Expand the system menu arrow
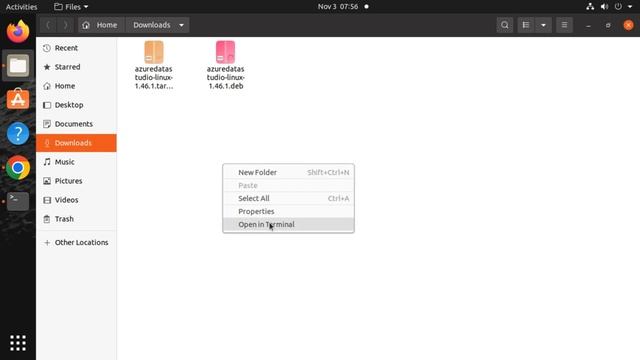Viewport: 640px width, 360px height. (630, 7)
